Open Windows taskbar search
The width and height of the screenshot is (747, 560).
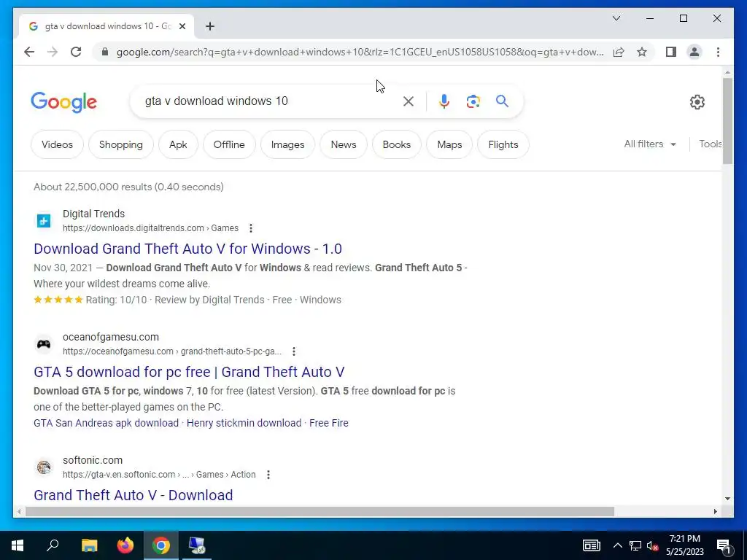(x=53, y=545)
